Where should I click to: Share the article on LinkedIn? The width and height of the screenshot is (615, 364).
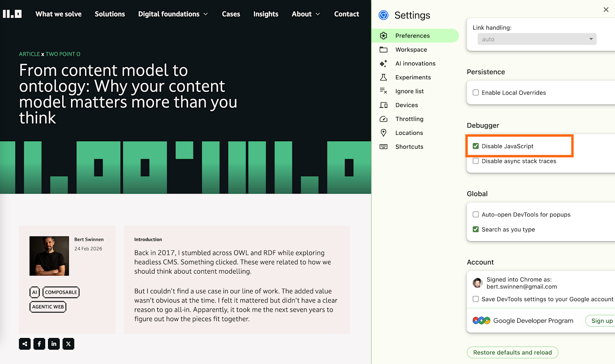tap(54, 344)
